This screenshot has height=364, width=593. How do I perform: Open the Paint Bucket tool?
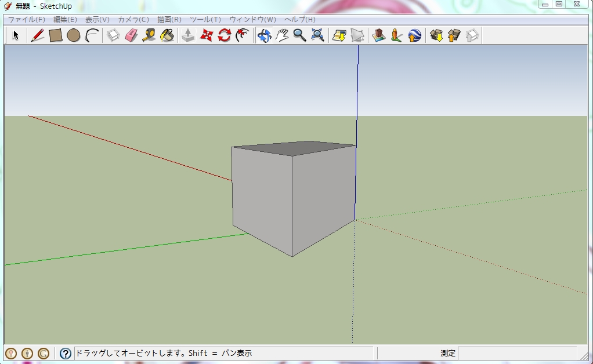(165, 35)
